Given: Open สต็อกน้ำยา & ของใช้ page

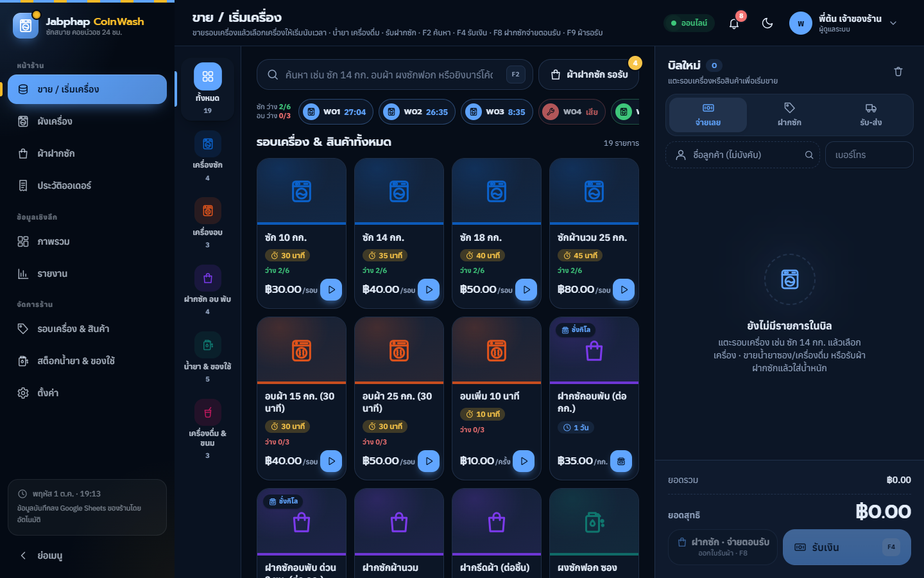Looking at the screenshot, I should tap(87, 361).
